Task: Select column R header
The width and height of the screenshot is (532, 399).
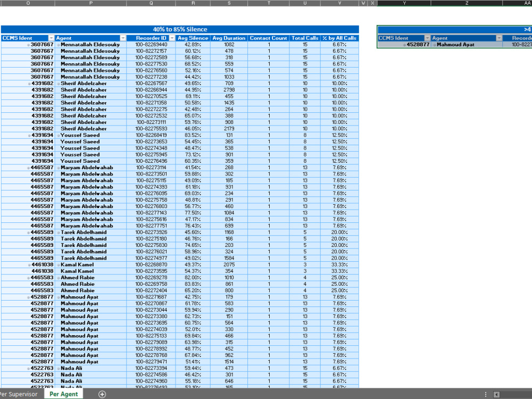Action: pyautogui.click(x=193, y=3)
